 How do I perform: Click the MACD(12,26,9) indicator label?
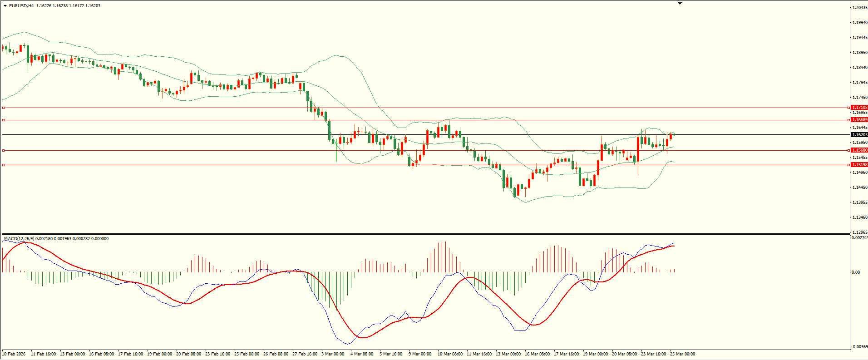[x=18, y=239]
